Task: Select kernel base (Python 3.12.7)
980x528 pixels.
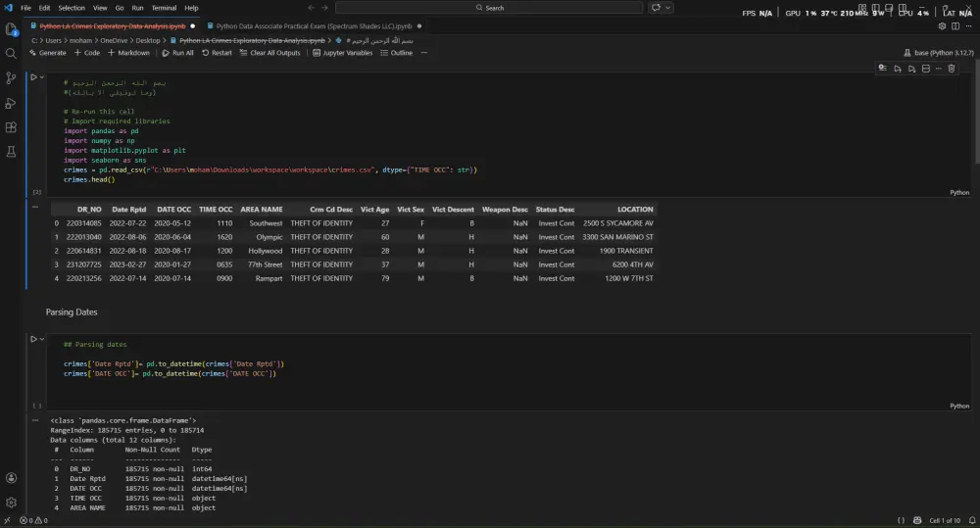Action: click(x=939, y=53)
